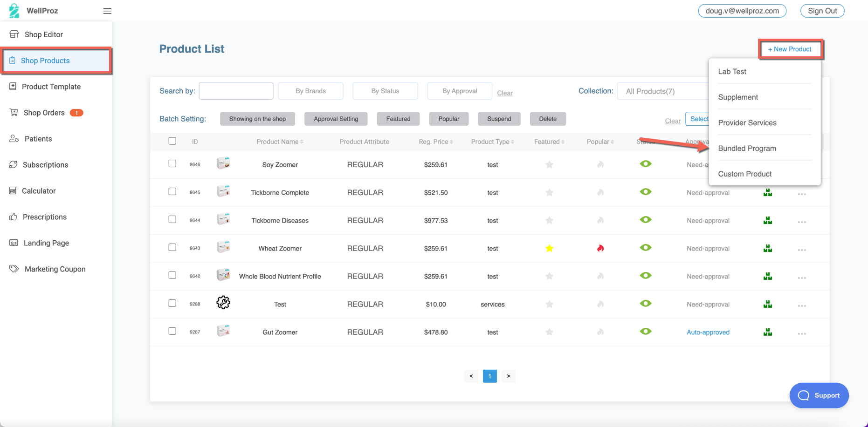Click the Test product gear thumbnail
This screenshot has width=868, height=427.
pyautogui.click(x=223, y=303)
